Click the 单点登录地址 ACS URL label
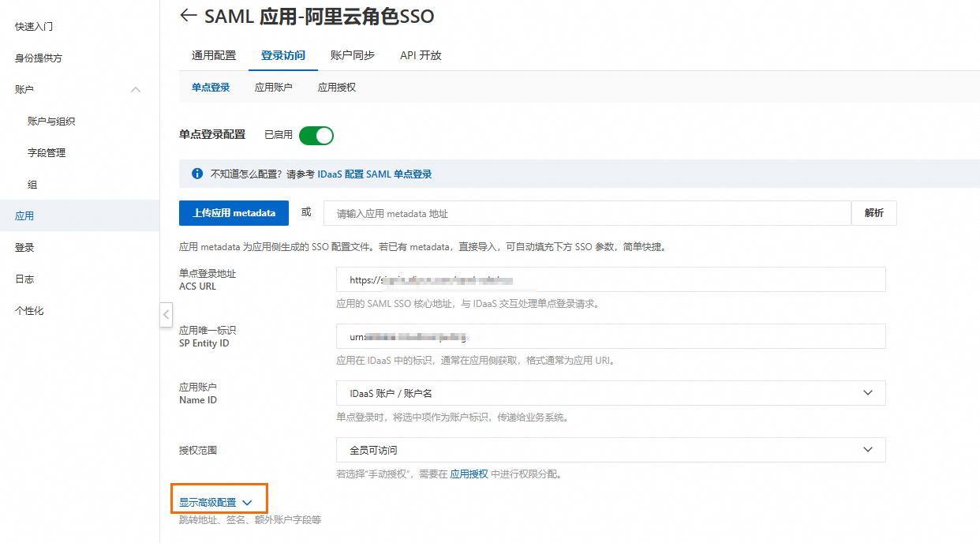The width and height of the screenshot is (980, 543). [x=208, y=279]
